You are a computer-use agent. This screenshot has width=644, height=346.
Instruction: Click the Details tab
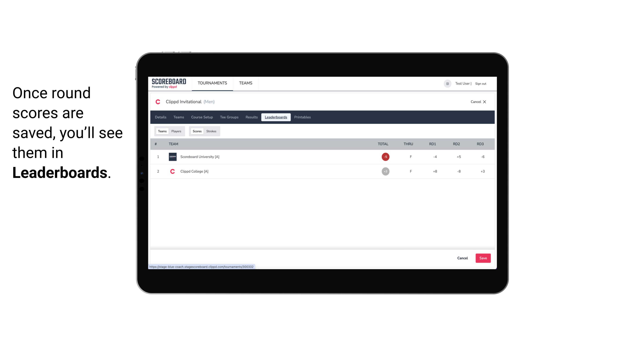tap(160, 117)
